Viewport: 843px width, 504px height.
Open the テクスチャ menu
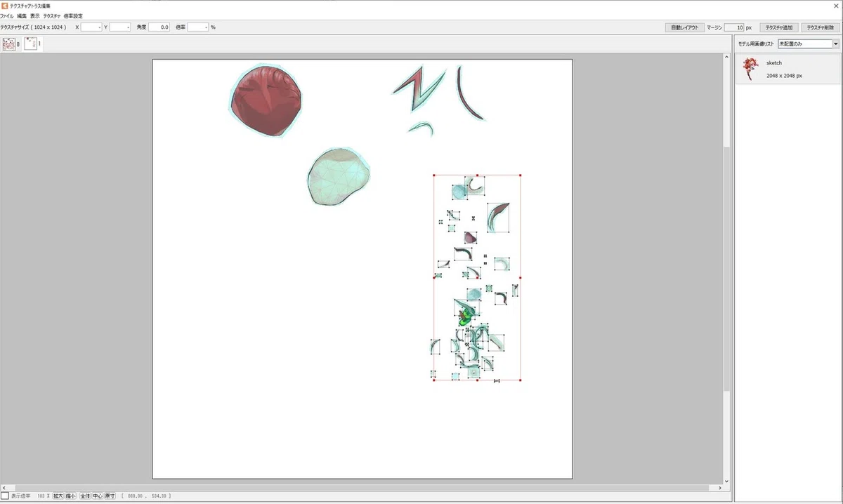click(x=51, y=15)
